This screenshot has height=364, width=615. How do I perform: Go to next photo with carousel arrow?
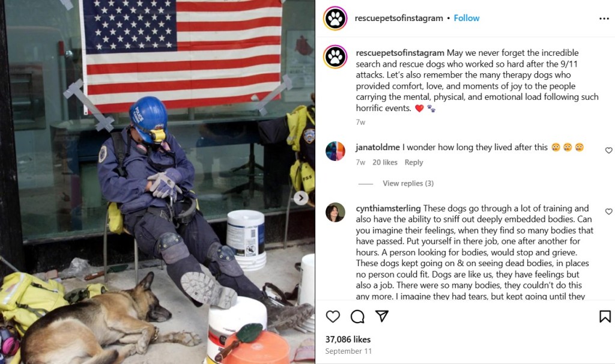(x=301, y=198)
